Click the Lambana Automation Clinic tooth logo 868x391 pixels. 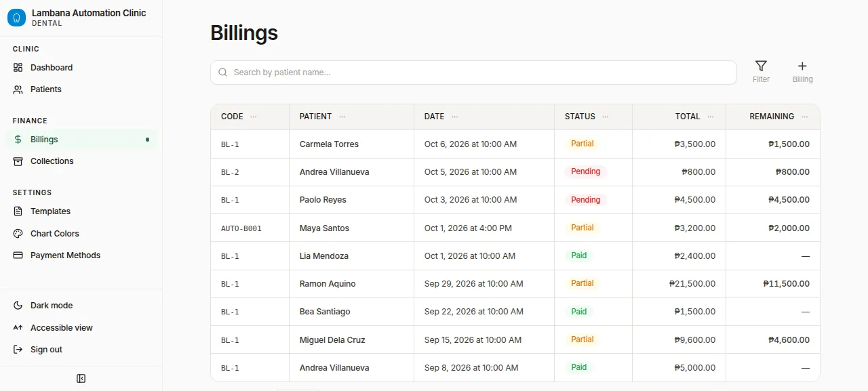click(x=16, y=18)
